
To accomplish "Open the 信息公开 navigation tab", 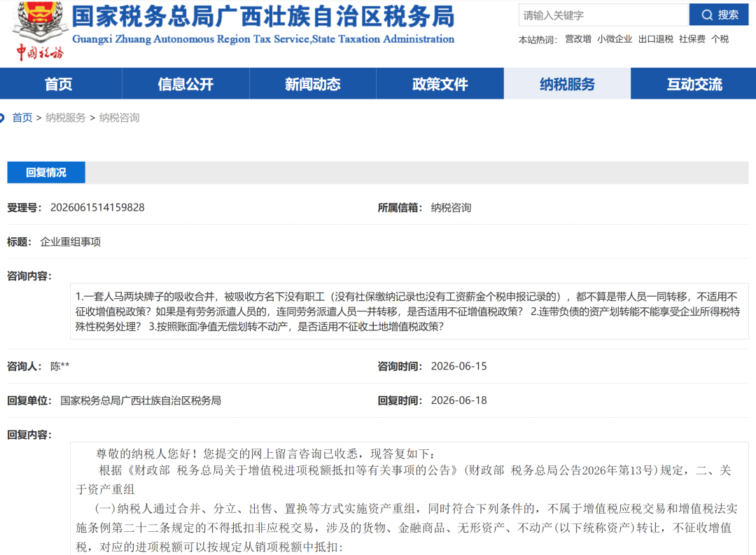I will coord(185,84).
